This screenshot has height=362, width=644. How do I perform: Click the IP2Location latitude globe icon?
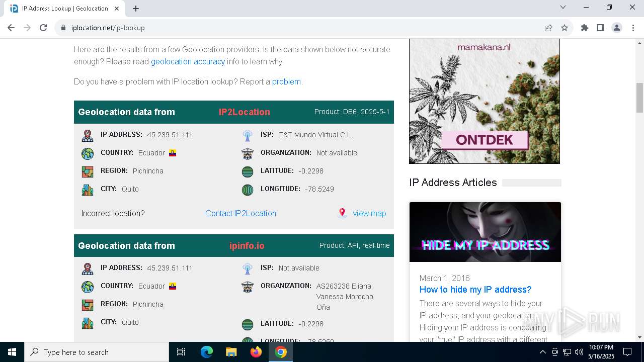click(x=248, y=171)
